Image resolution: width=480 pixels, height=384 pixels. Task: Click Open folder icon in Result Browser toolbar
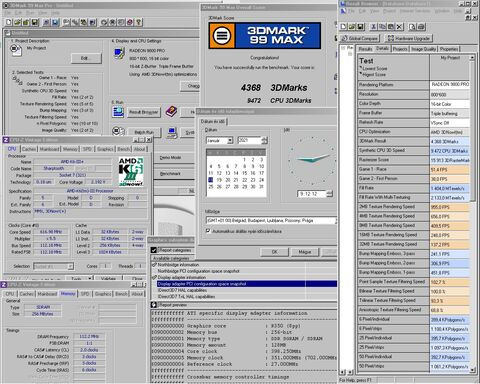(352, 27)
